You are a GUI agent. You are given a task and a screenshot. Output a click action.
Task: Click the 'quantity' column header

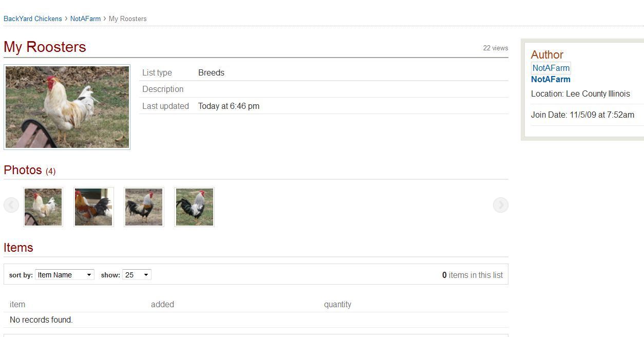[x=337, y=305]
